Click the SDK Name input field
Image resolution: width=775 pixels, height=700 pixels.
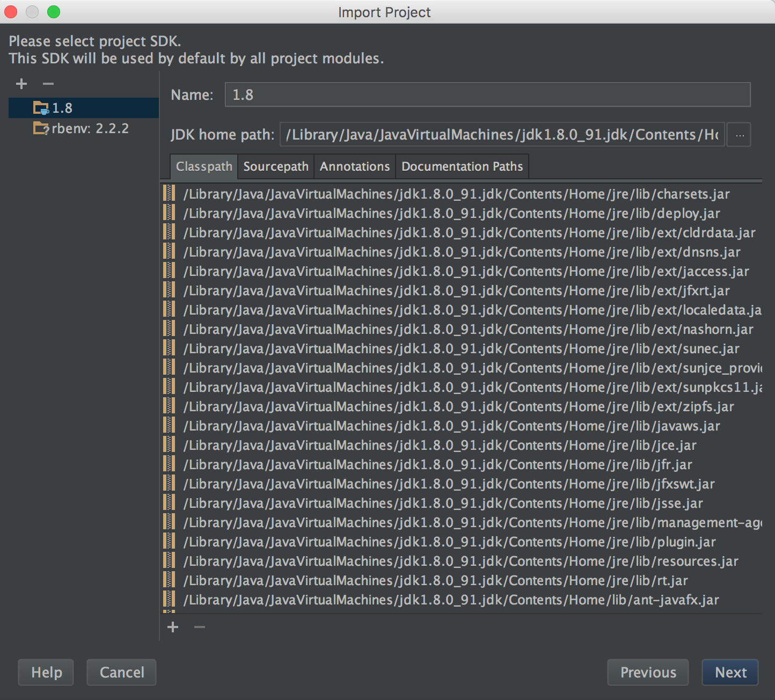pyautogui.click(x=487, y=95)
